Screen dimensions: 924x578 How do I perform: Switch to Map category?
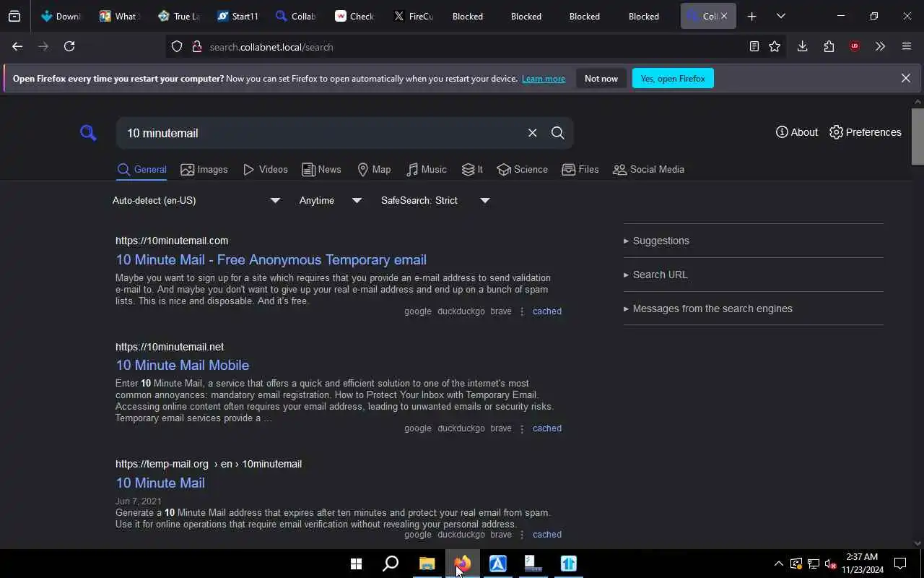click(x=374, y=169)
